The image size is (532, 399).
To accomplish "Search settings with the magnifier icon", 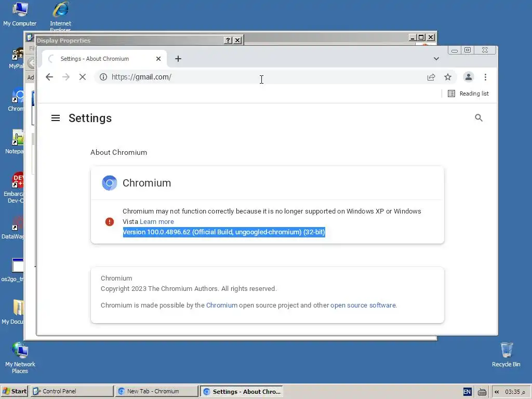I will coord(478,118).
